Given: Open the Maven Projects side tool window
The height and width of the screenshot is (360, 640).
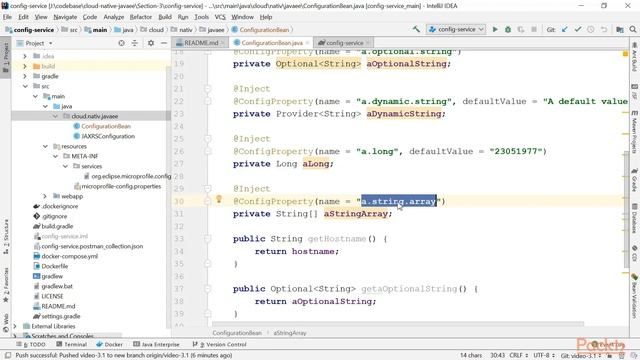Looking at the screenshot, I should [635, 132].
